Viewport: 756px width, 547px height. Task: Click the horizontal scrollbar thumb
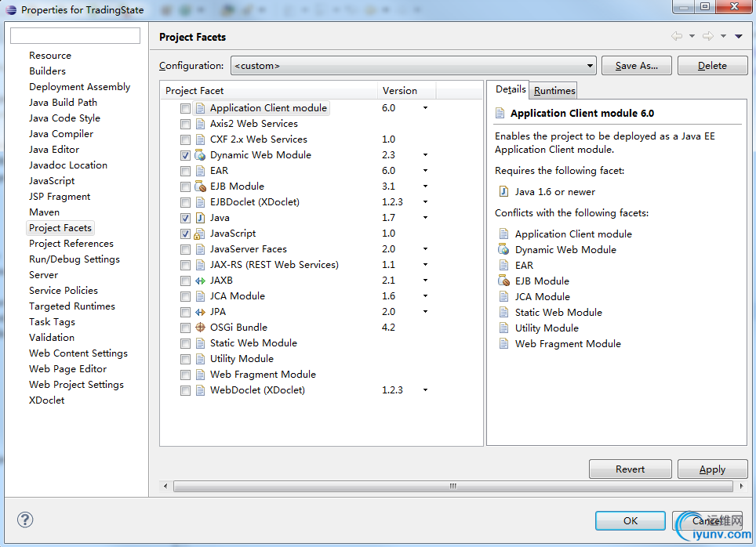453,486
